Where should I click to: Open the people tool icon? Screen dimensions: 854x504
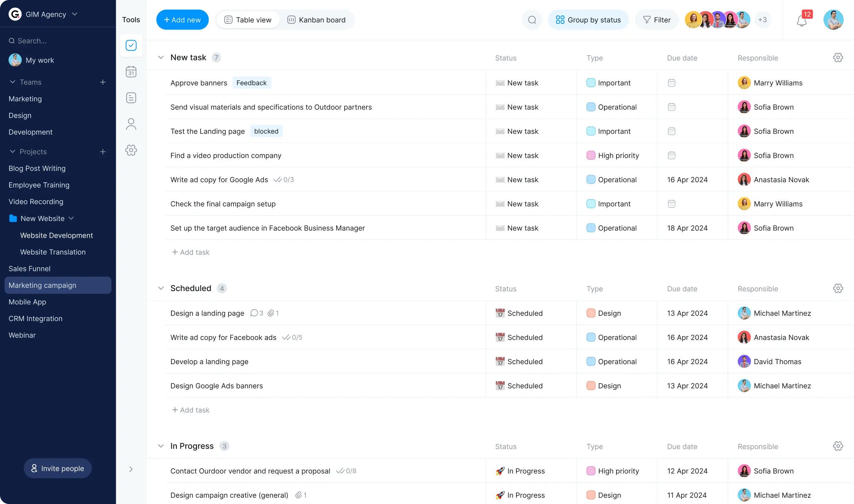click(131, 124)
